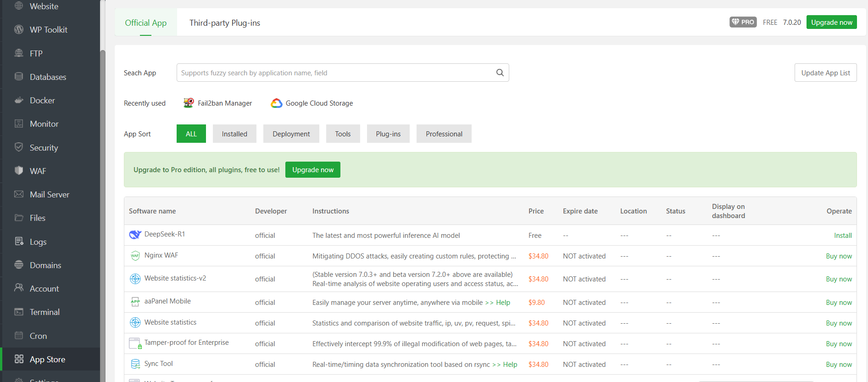868x382 pixels.
Task: Click the Docker whale icon
Action: point(19,100)
